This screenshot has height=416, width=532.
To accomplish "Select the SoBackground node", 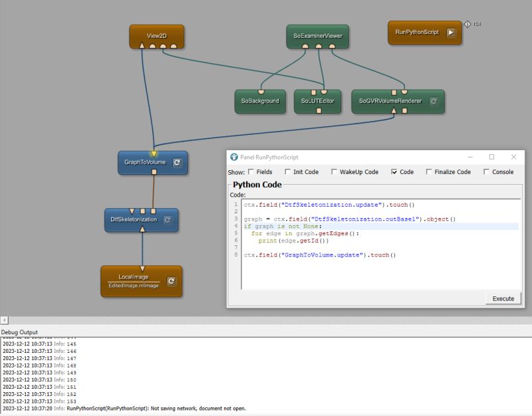I will (x=259, y=102).
